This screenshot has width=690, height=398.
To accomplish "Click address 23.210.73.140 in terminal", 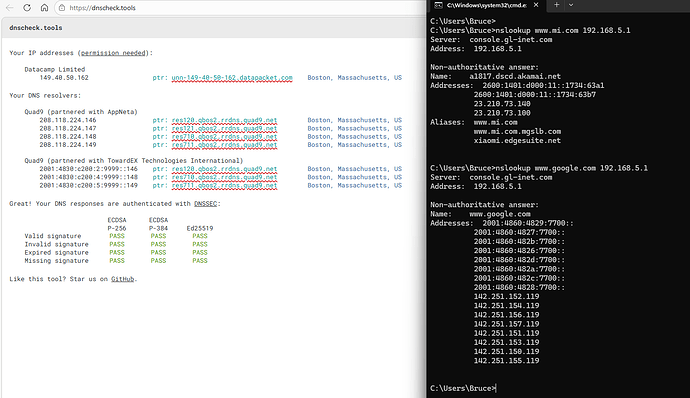I will 502,104.
